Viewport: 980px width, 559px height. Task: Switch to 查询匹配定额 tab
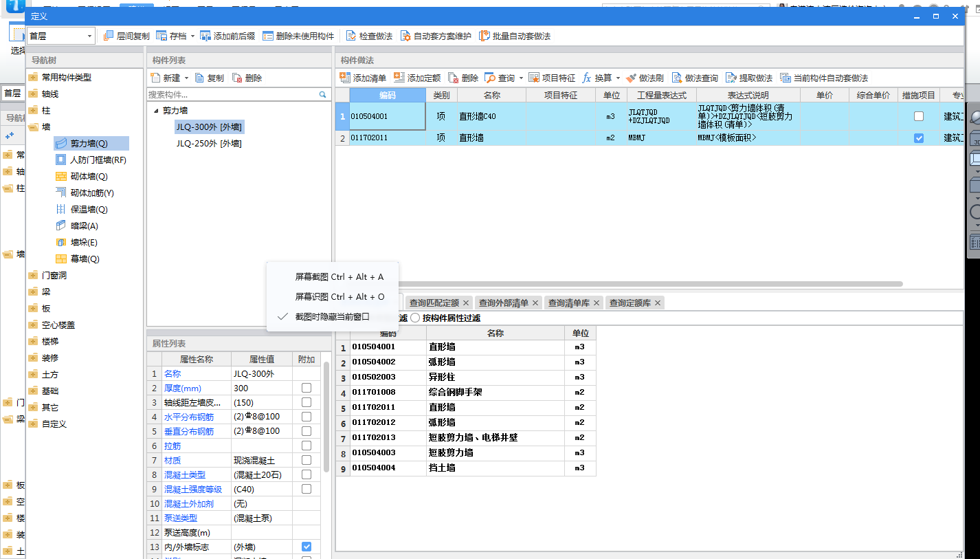coord(434,303)
